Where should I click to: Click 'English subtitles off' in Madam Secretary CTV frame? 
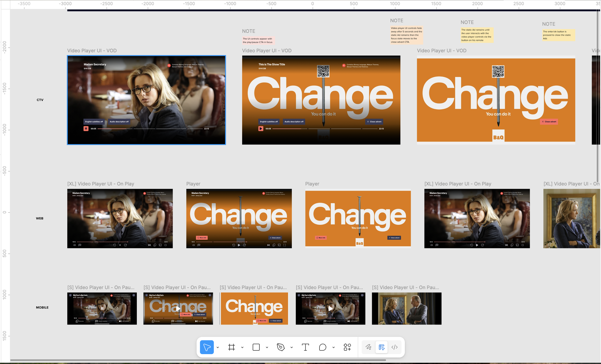click(x=94, y=121)
